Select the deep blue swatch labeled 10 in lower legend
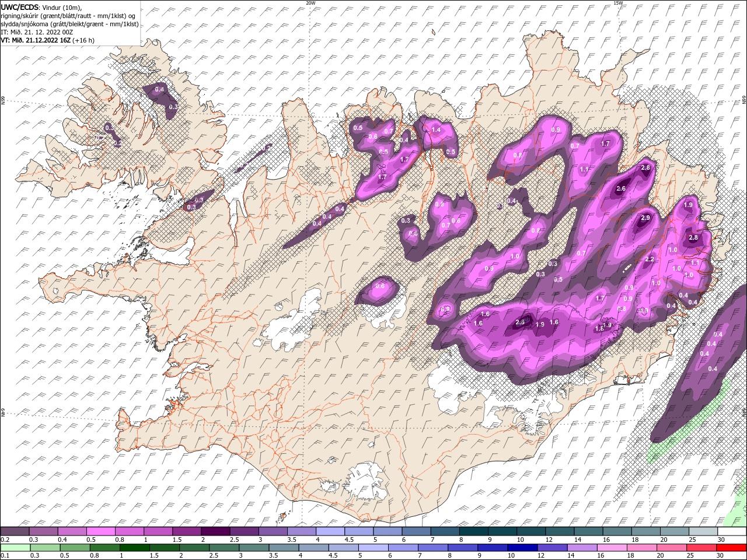This screenshot has width=747, height=560. click(x=522, y=547)
